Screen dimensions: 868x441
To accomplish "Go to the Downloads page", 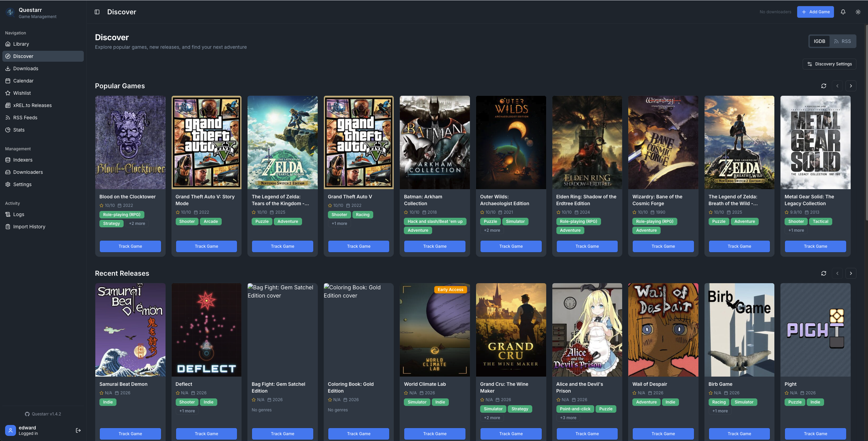I will 43,69.
